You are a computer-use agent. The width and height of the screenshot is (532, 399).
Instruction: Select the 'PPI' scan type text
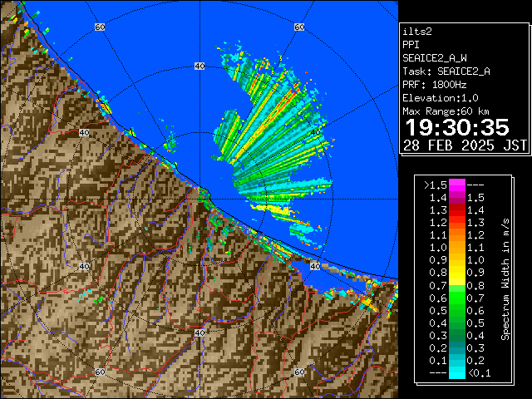click(411, 45)
